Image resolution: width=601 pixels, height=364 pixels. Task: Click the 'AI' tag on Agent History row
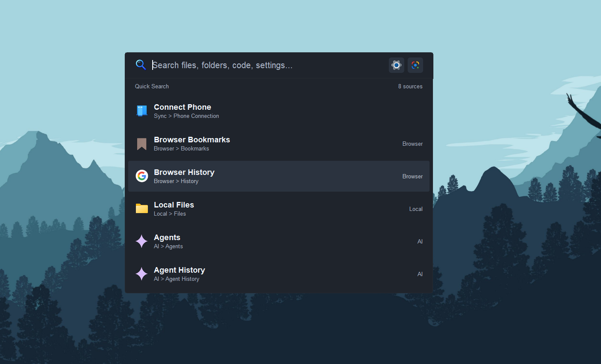coord(420,274)
